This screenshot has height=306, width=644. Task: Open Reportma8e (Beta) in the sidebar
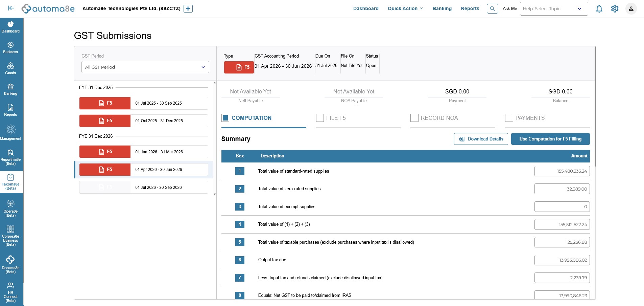click(x=10, y=157)
